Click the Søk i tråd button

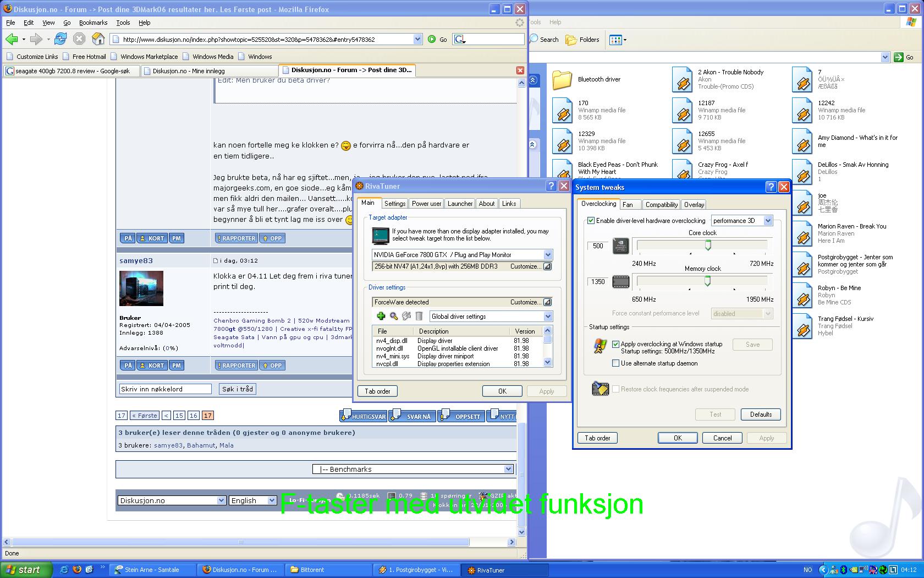point(238,389)
